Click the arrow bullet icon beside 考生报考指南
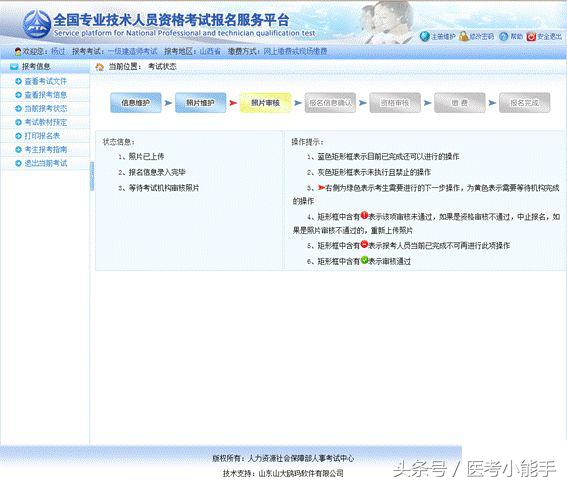The width and height of the screenshot is (567, 484). 18,149
